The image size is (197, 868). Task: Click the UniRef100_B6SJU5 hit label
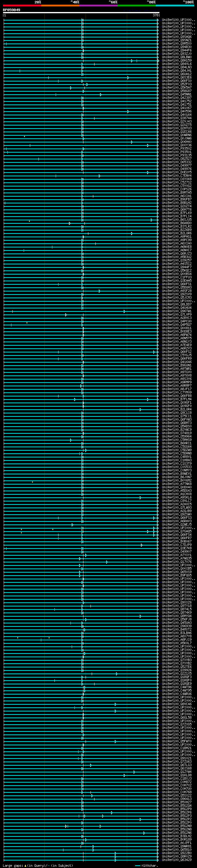click(x=176, y=220)
